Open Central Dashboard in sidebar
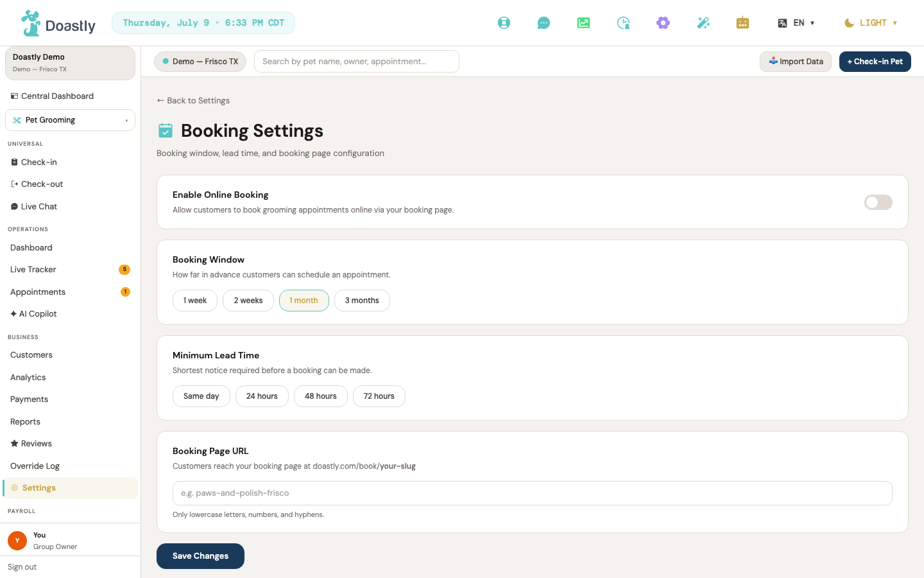Image resolution: width=924 pixels, height=578 pixels. pos(70,96)
